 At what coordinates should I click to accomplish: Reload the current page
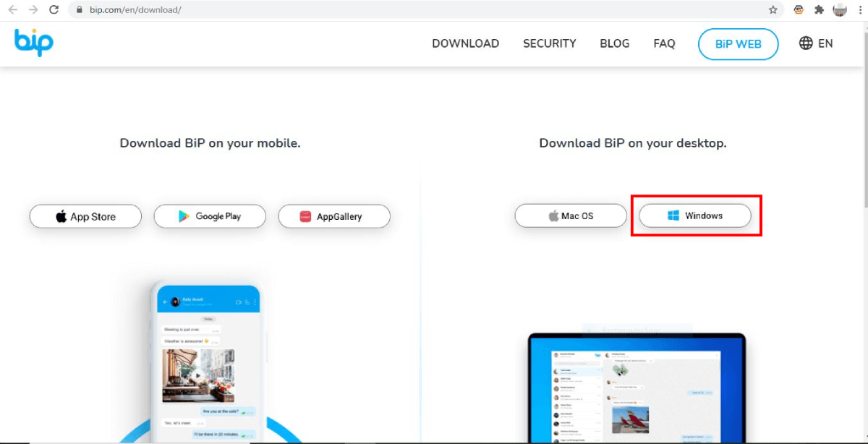54,10
